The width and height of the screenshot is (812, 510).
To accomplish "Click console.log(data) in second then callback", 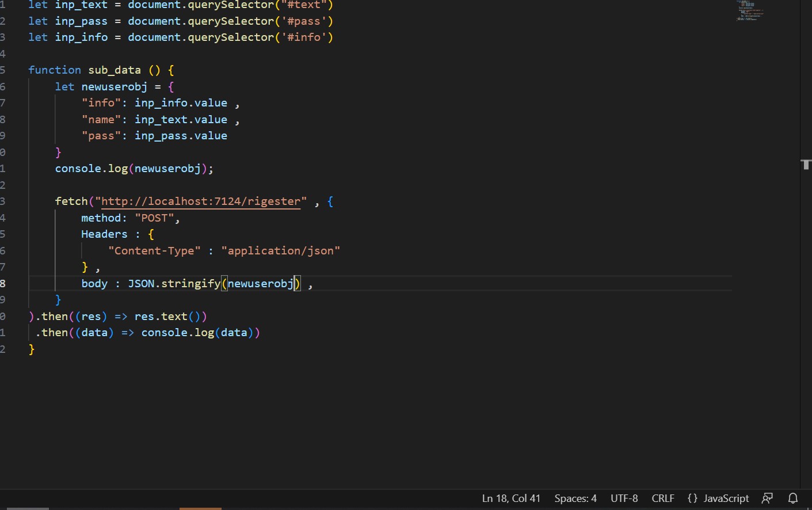I will coord(197,333).
